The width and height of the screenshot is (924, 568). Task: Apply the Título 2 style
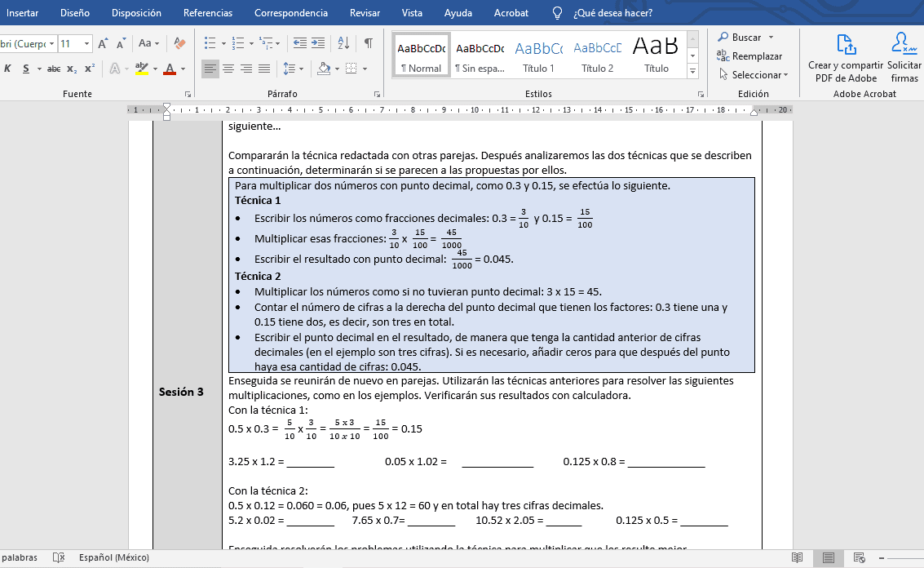click(x=598, y=55)
